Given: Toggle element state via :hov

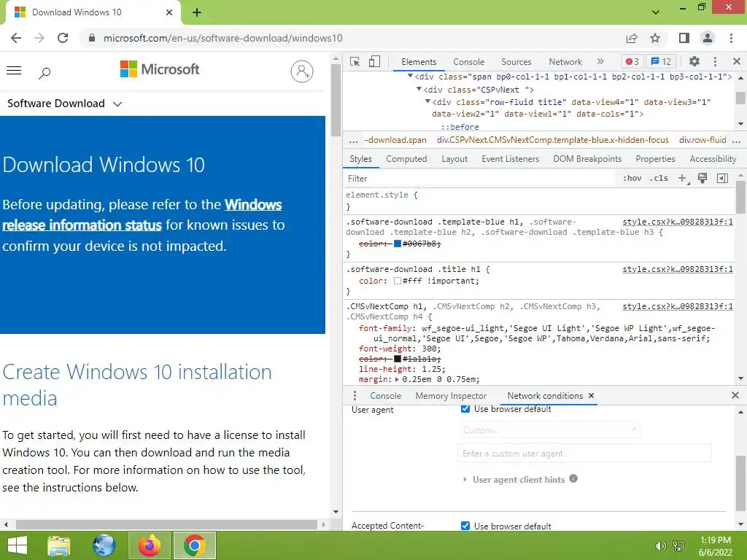Looking at the screenshot, I should (632, 178).
